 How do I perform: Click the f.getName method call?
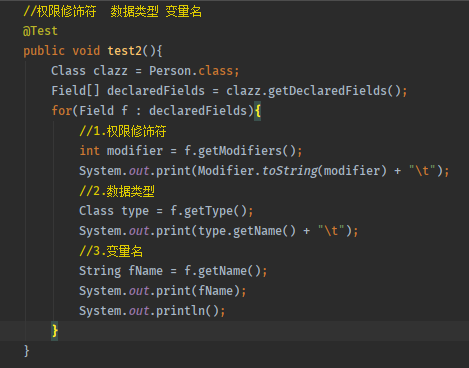click(222, 271)
